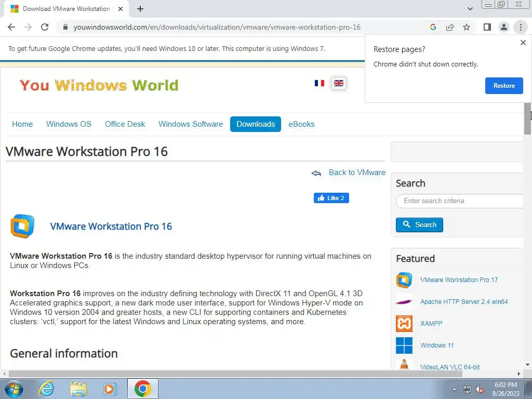Open the VMware Workstation Pro 16 title link

coord(111,227)
